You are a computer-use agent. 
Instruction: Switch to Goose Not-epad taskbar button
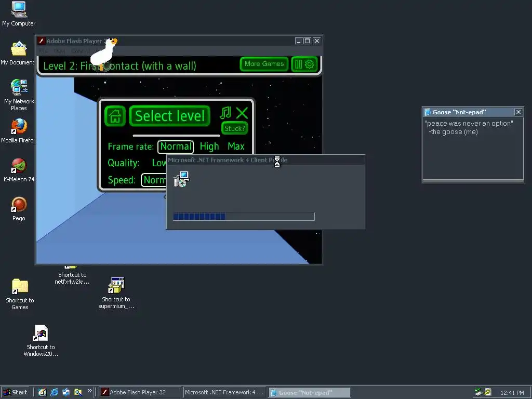coord(310,392)
